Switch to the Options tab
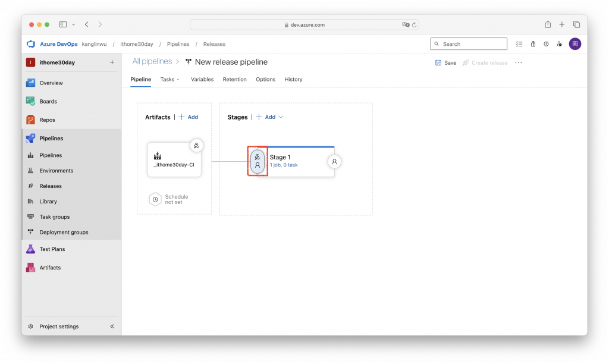This screenshot has height=364, width=609. (x=266, y=79)
